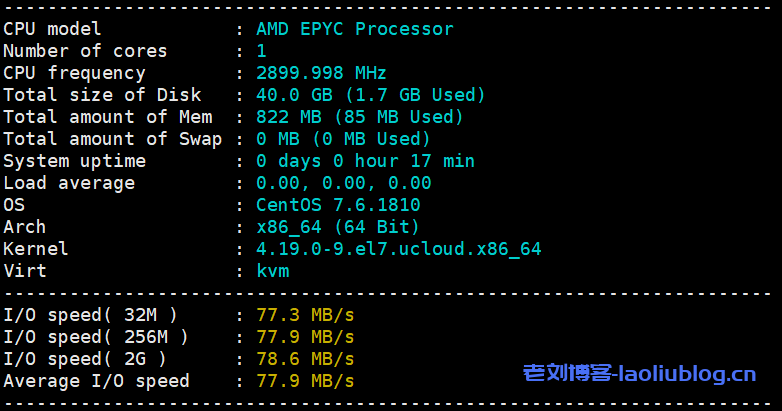
Task: Click the CPU model label
Action: tap(52, 29)
